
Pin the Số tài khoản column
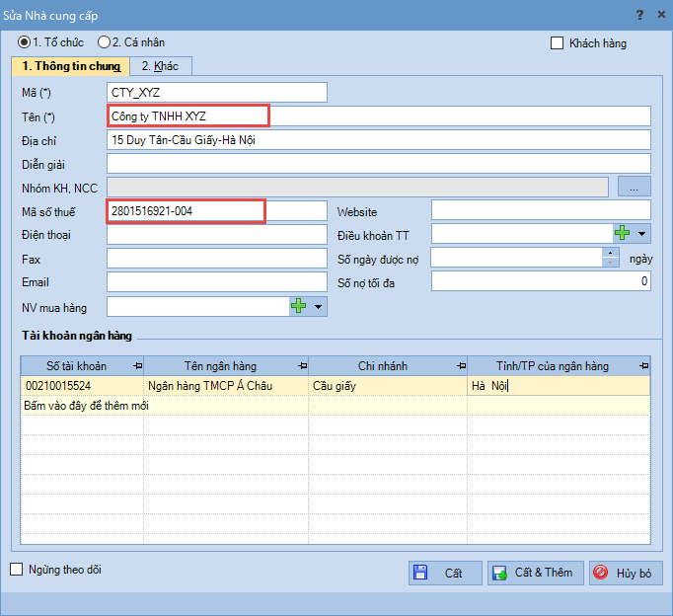tap(137, 366)
